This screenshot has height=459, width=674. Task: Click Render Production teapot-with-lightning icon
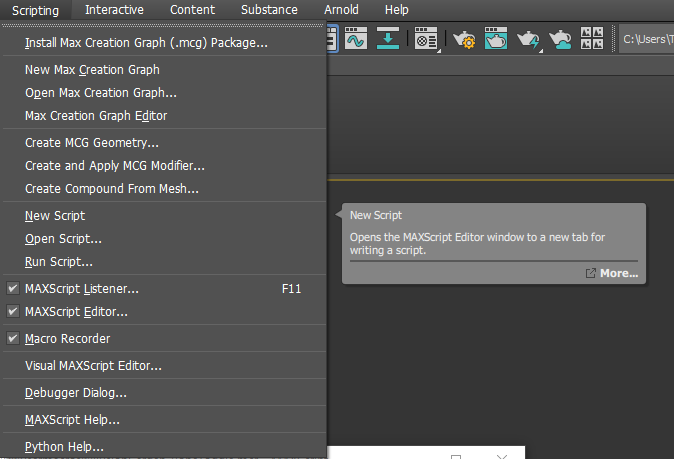pyautogui.click(x=528, y=40)
